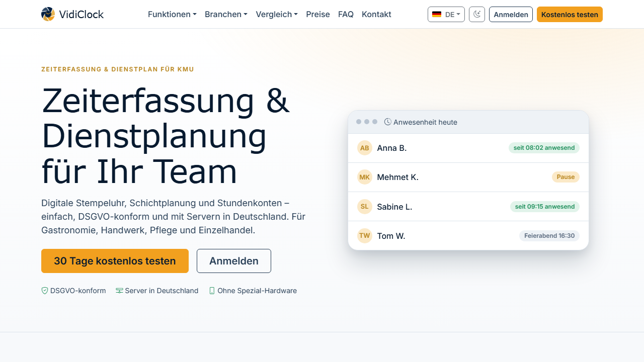
Task: Click the clock icon beside Anwesenheit heute
Action: pyautogui.click(x=388, y=122)
